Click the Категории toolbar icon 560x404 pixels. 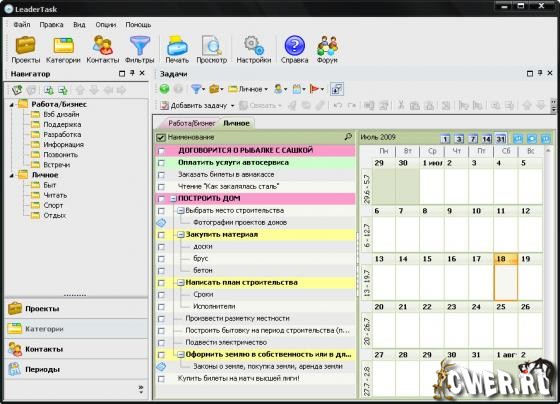[63, 50]
